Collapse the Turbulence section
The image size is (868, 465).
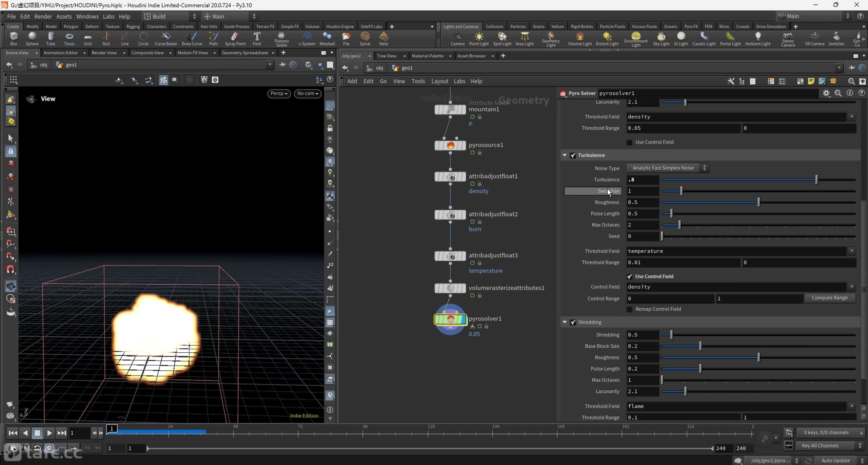click(x=565, y=155)
